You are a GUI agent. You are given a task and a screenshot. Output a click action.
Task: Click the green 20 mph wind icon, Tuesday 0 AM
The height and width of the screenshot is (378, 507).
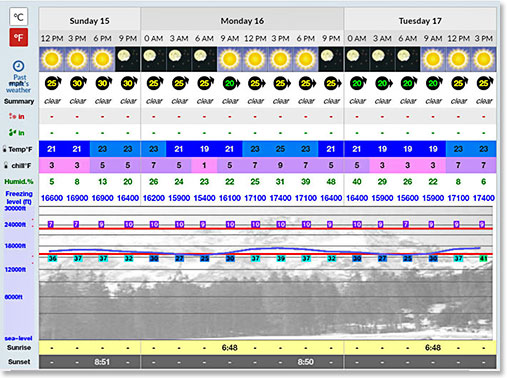click(358, 83)
